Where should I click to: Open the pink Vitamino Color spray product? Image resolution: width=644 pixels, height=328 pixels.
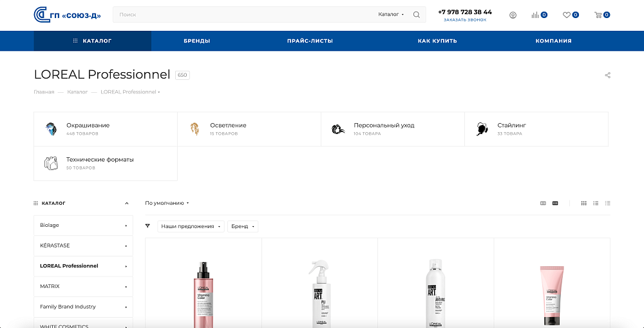pos(204,294)
